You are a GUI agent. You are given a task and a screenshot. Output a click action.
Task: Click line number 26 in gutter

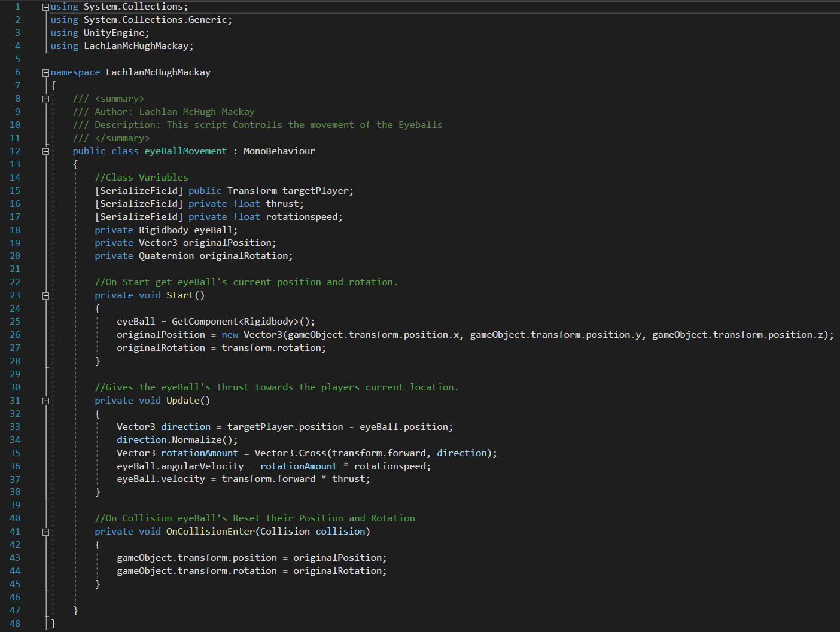[15, 335]
